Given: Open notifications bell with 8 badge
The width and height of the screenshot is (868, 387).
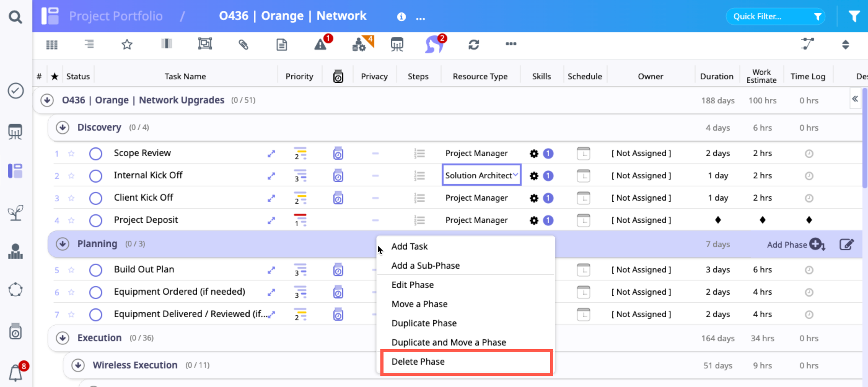Looking at the screenshot, I should coord(15,372).
